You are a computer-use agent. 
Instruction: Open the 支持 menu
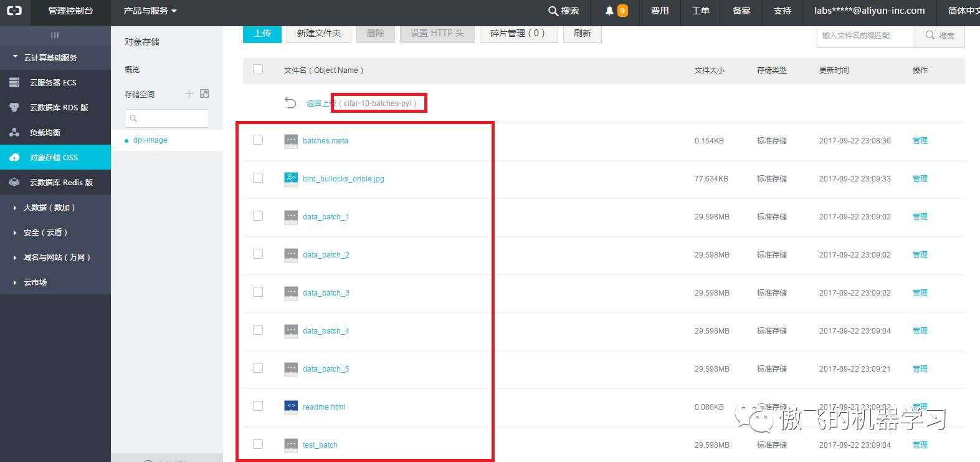pyautogui.click(x=783, y=11)
